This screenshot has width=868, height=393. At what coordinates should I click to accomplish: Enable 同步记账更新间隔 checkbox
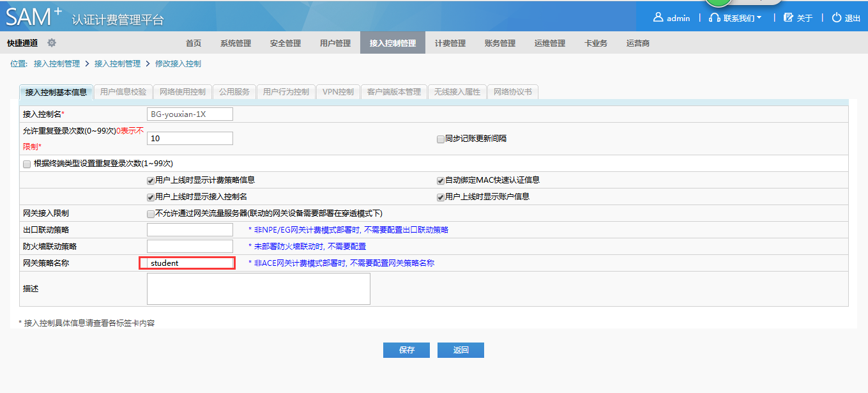point(441,139)
